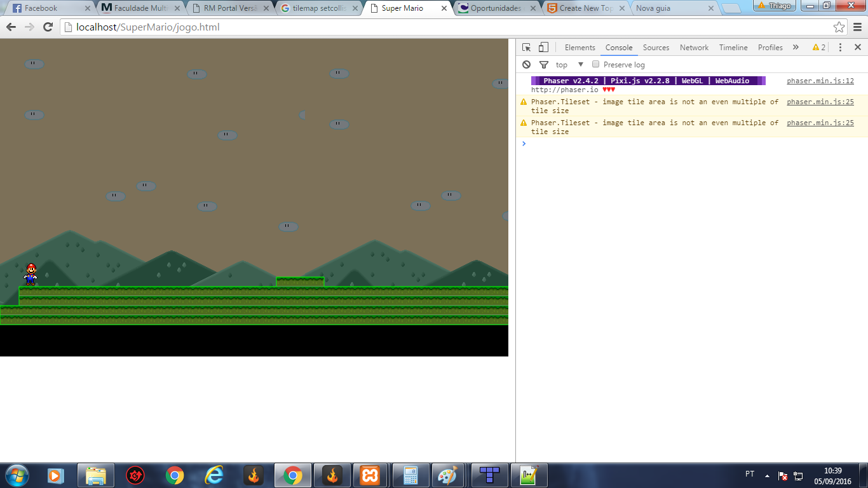This screenshot has height=488, width=868.
Task: Open the flame icon beside XAMPP
Action: pos(332,475)
